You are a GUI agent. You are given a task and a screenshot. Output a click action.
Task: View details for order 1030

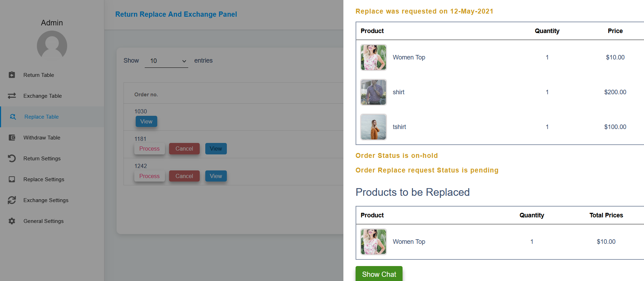146,121
